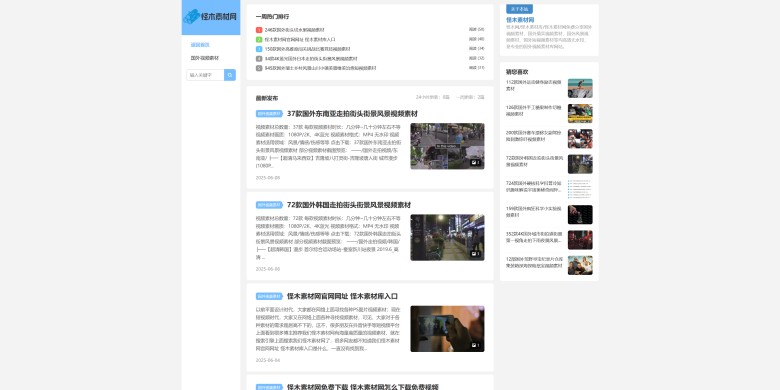Screen dimensions: 780x390
Task: Click the blue search magnifier button
Action: click(x=230, y=75)
